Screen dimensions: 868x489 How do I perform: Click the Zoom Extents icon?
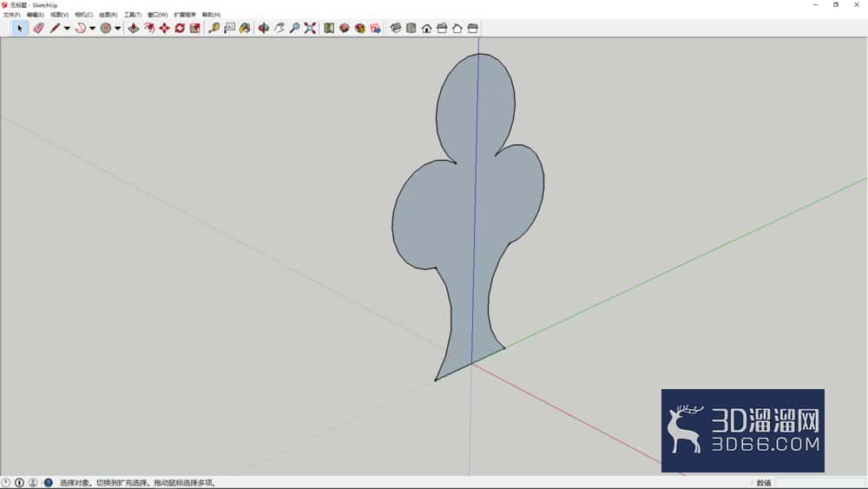[x=310, y=29]
